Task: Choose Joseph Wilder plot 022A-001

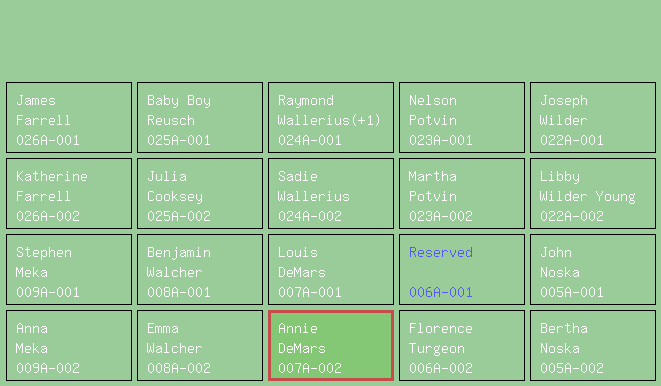Action: click(593, 118)
